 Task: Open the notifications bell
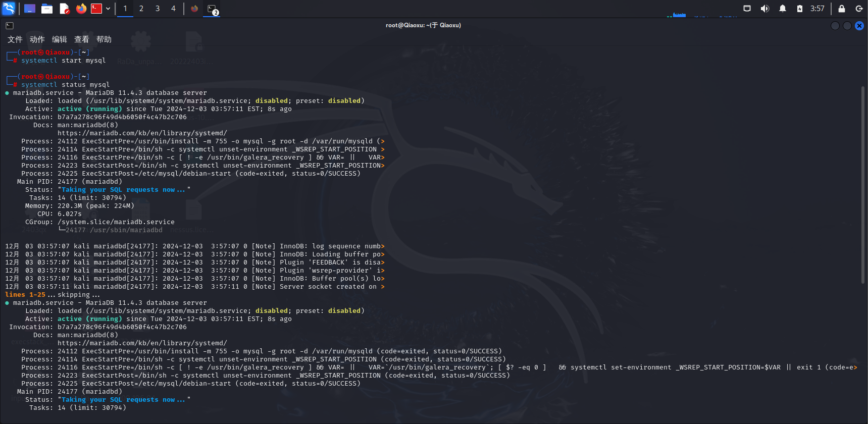coord(783,9)
